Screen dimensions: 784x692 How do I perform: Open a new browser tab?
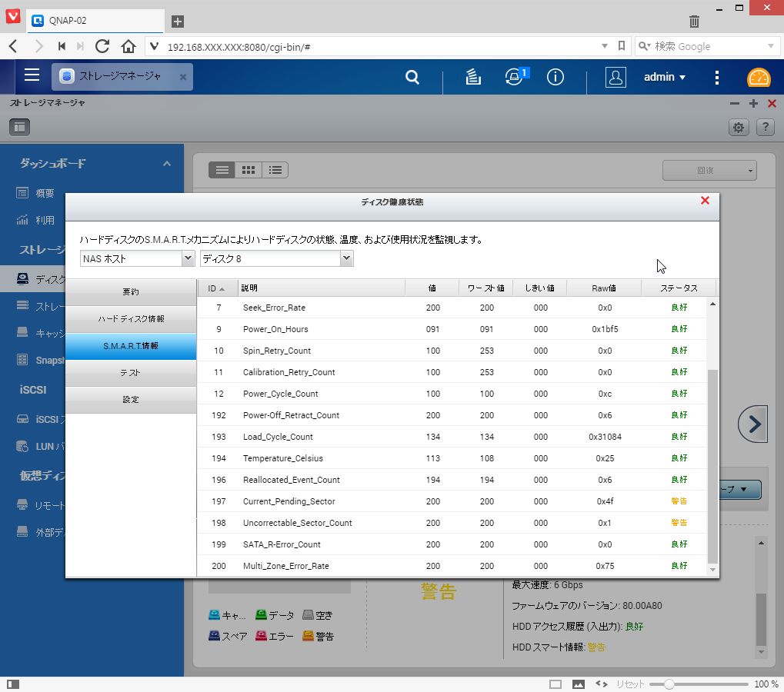click(x=178, y=21)
